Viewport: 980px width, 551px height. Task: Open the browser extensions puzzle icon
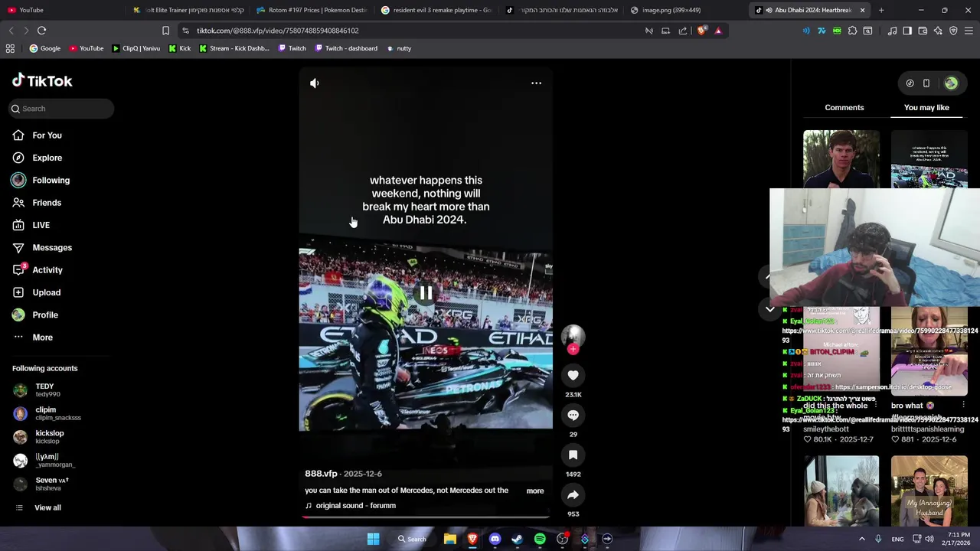[852, 31]
